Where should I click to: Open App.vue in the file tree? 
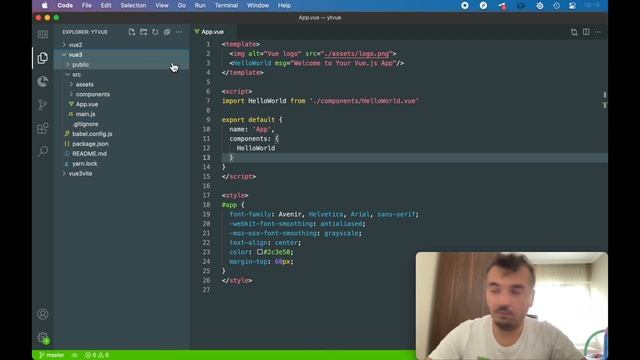121,104
